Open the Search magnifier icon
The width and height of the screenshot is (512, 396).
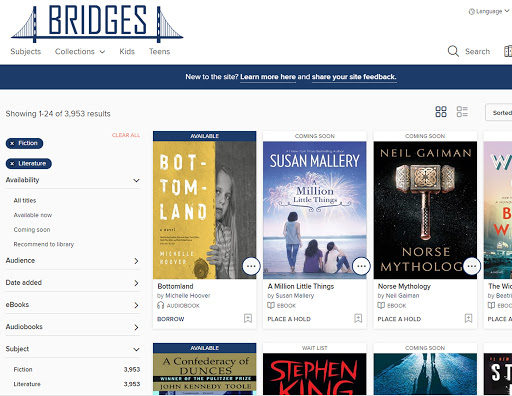coord(453,51)
